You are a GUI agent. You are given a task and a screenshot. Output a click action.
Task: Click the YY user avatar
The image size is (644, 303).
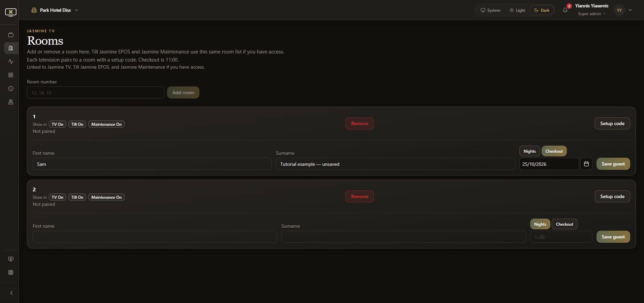pos(619,10)
